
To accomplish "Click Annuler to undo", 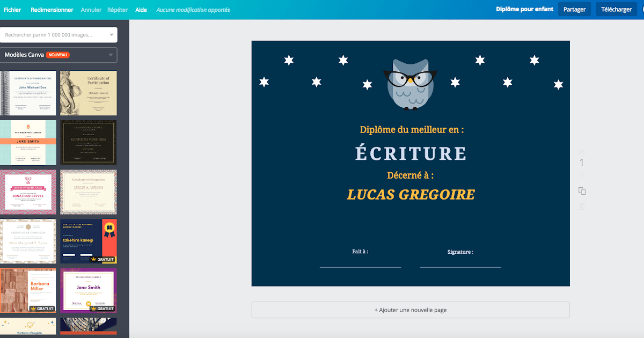I will 91,10.
